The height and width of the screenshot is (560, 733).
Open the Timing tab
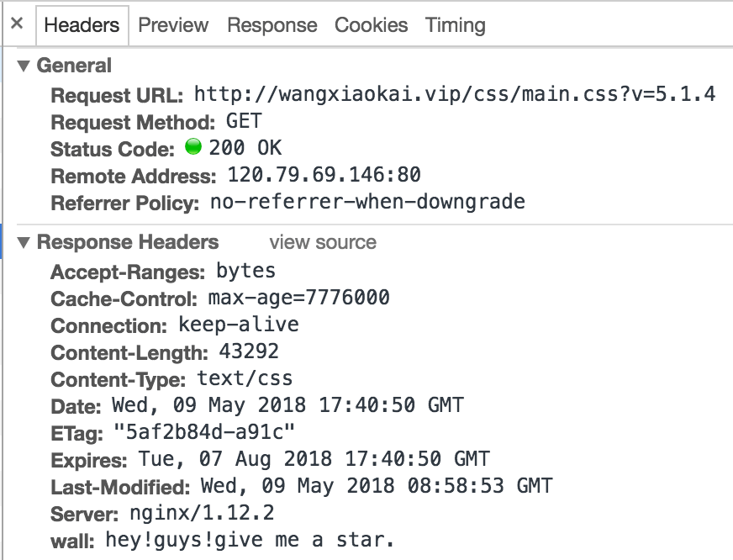pos(456,25)
